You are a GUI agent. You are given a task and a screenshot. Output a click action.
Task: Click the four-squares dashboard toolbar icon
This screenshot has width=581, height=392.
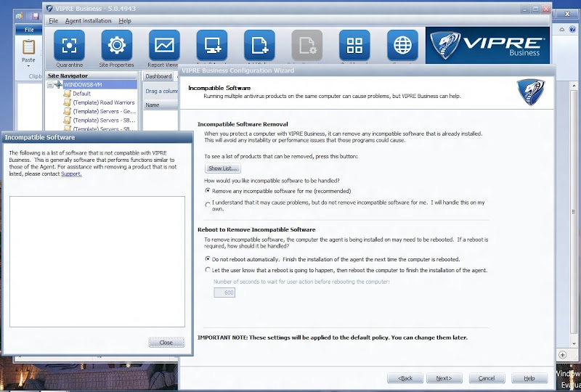[x=354, y=45]
